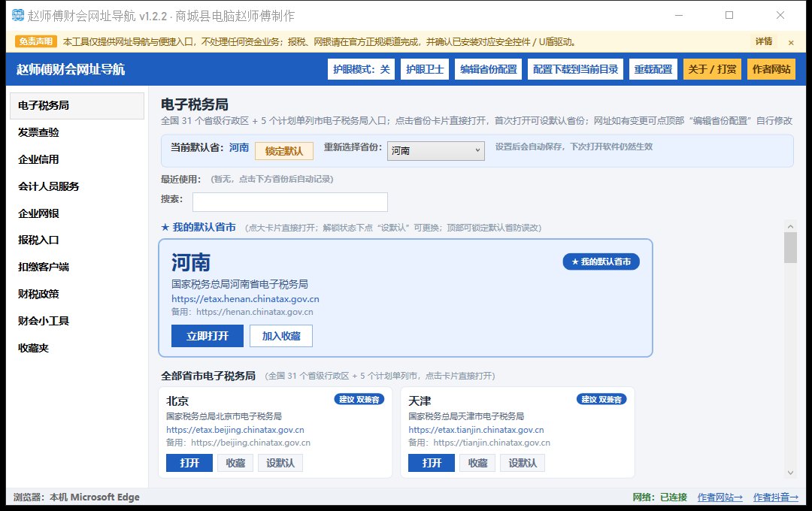Screen dimensions: 812x511
Task: Select 报税入口 in the sidebar
Action: pyautogui.click(x=77, y=240)
